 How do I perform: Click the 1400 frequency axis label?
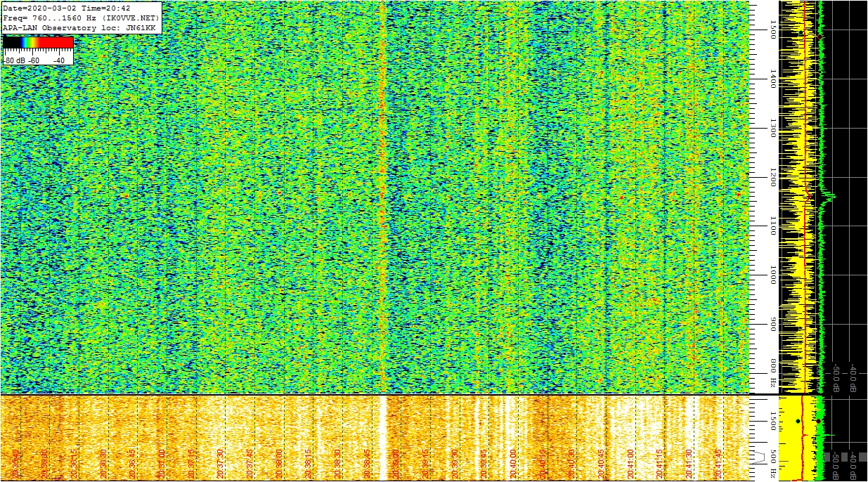point(772,78)
